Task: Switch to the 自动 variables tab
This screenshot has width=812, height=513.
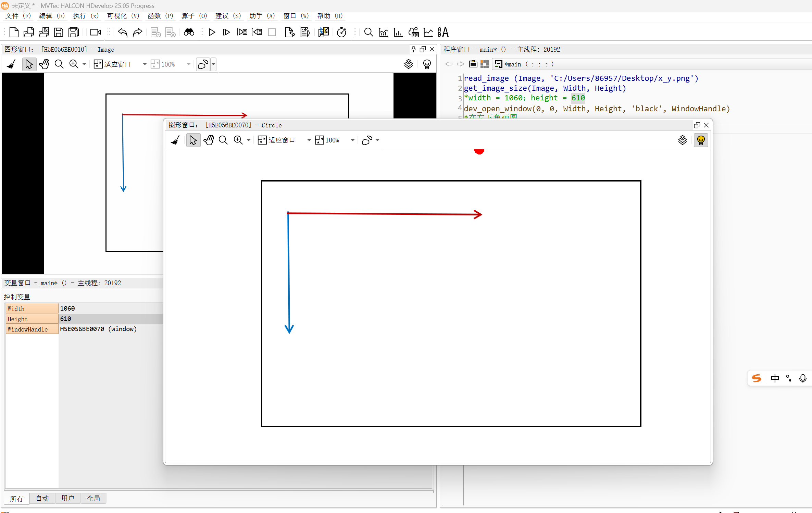Action: (42, 498)
